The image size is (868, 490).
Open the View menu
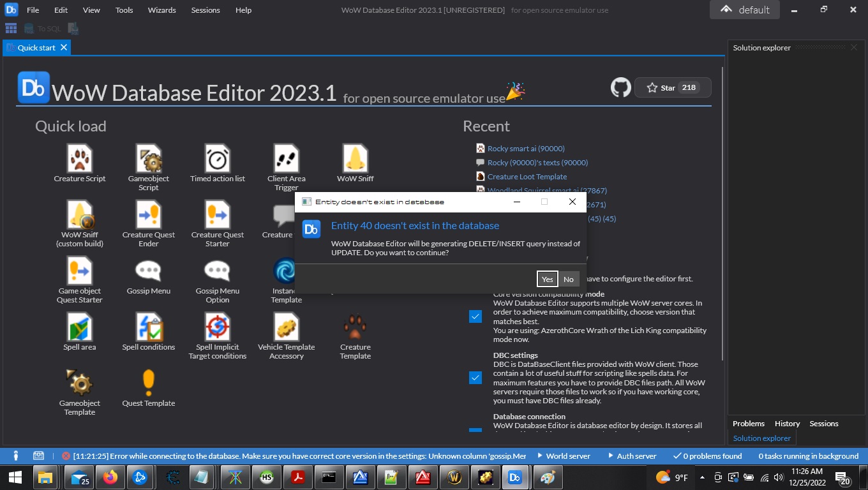coord(91,10)
